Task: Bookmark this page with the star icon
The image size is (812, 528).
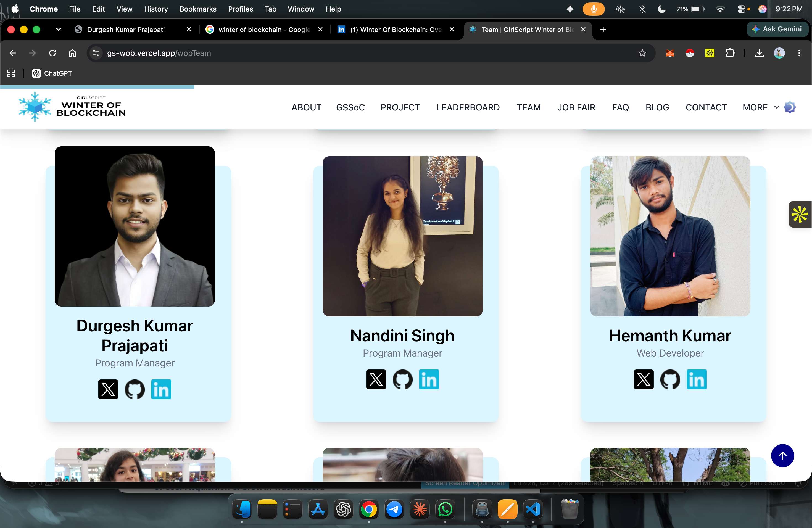Action: click(642, 53)
